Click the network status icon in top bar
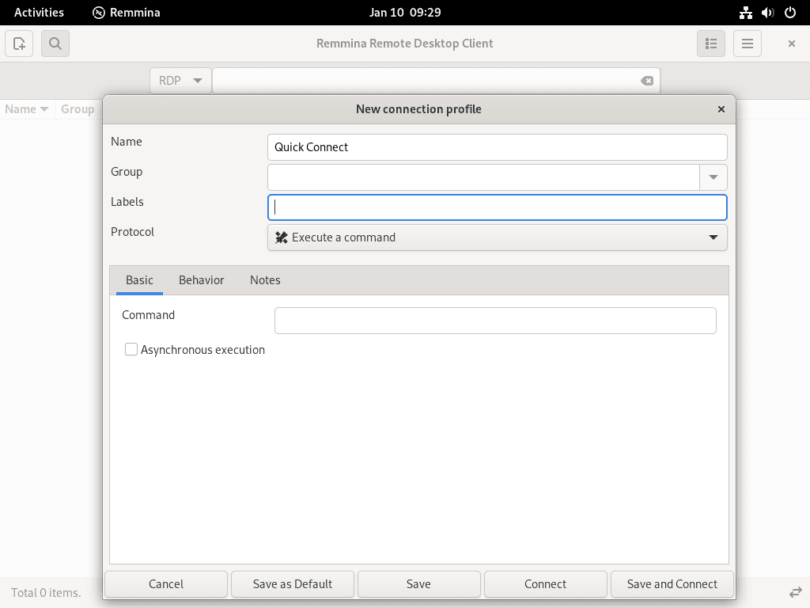The height and width of the screenshot is (608, 810). pos(745,12)
